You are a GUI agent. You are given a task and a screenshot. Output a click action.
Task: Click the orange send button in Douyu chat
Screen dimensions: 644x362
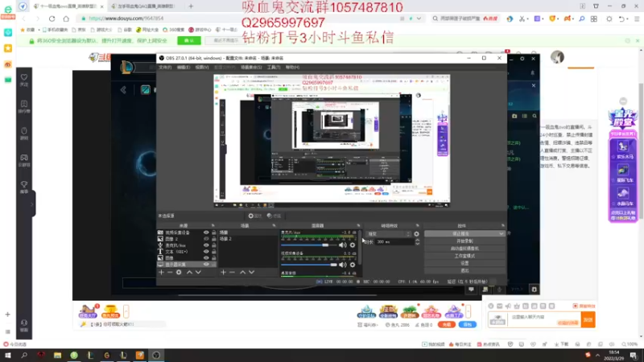pyautogui.click(x=588, y=319)
